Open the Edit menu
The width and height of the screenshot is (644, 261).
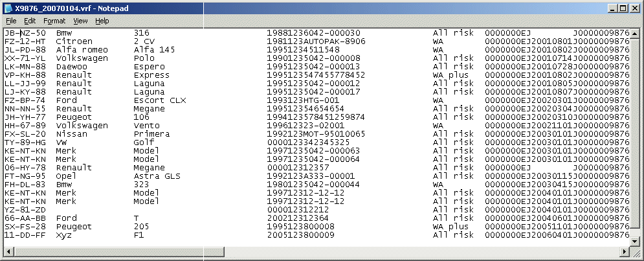tap(30, 21)
